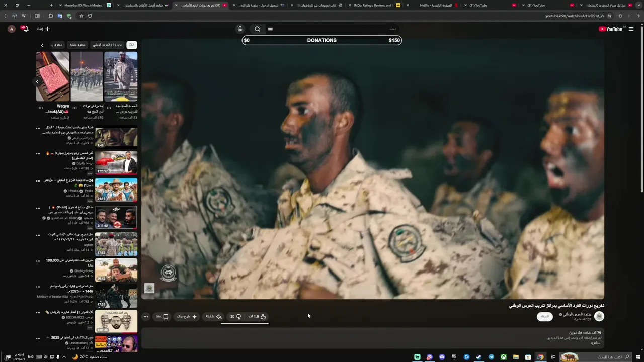Click the Subscribe button beside channel name
Viewport: 644px width, 362px height.
click(x=544, y=316)
